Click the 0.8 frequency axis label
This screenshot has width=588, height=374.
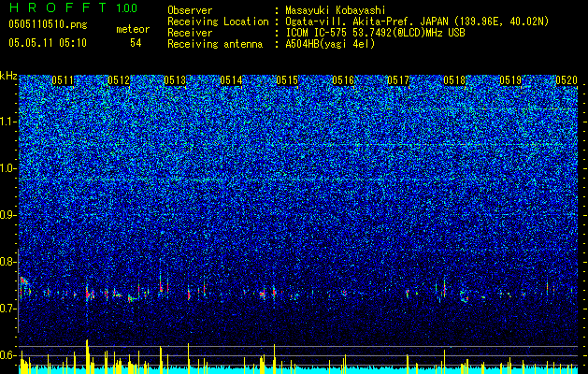(x=8, y=262)
